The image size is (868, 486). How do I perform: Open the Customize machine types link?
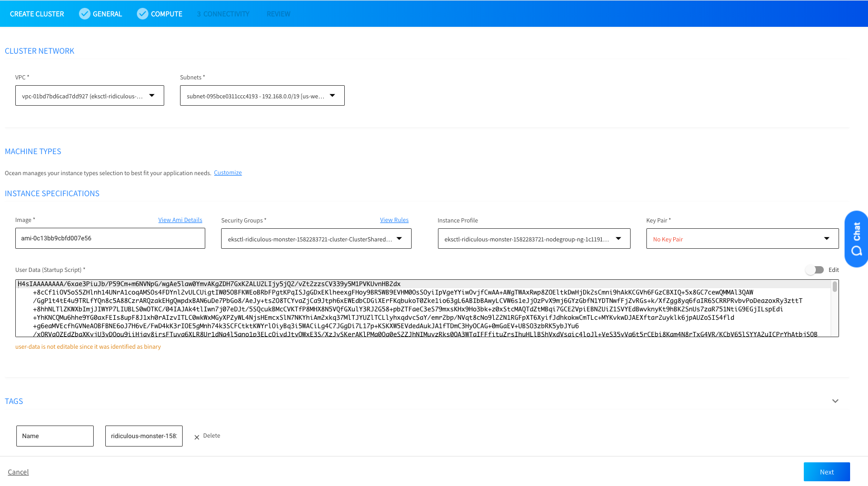pos(227,173)
